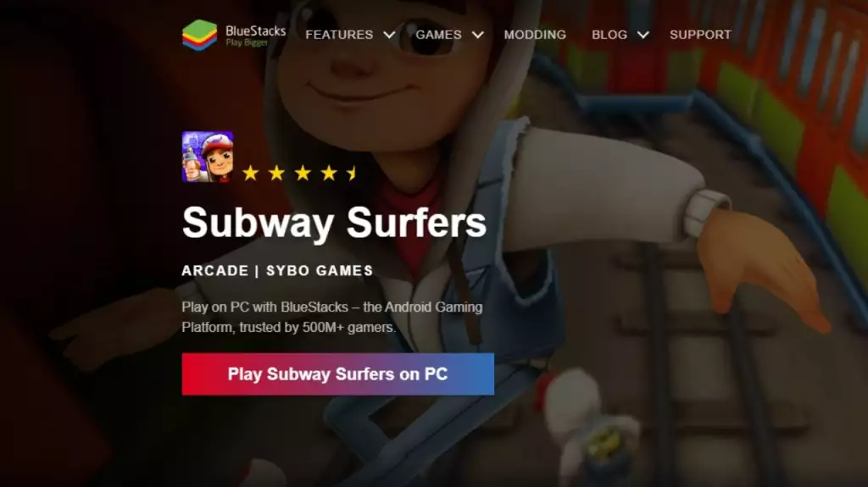Open the Subway Surfers app icon thumbnail
Image resolution: width=868 pixels, height=487 pixels.
pos(208,158)
